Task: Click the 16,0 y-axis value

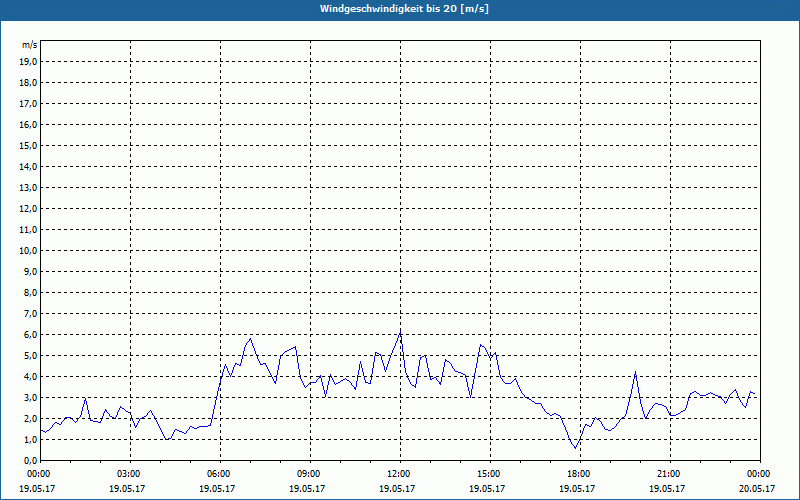Action: (28, 124)
